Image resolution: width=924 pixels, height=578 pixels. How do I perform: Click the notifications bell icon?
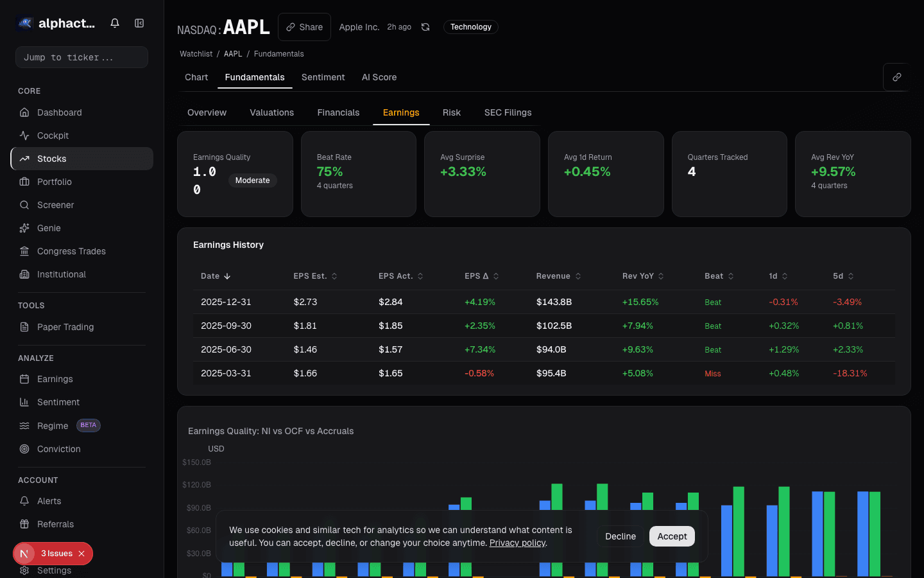pos(115,23)
